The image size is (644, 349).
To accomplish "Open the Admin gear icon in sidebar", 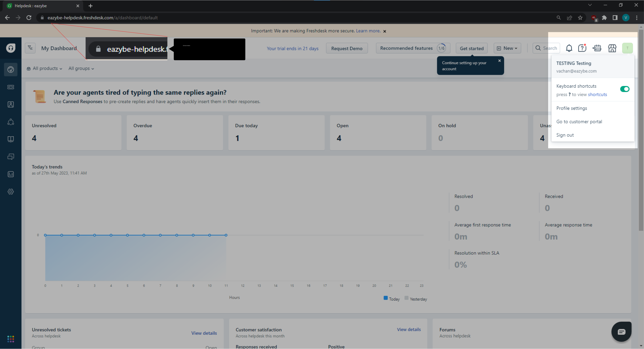I will [x=10, y=192].
